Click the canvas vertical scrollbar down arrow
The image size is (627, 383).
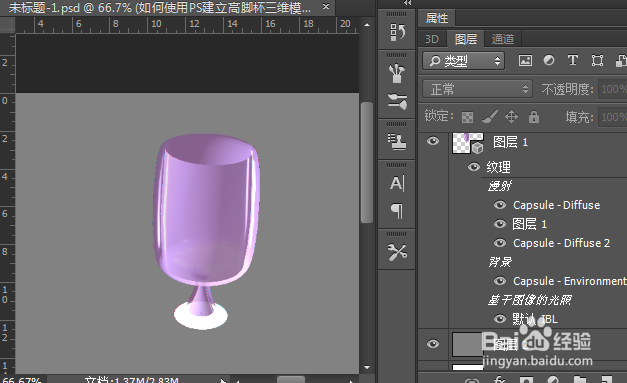click(x=367, y=367)
